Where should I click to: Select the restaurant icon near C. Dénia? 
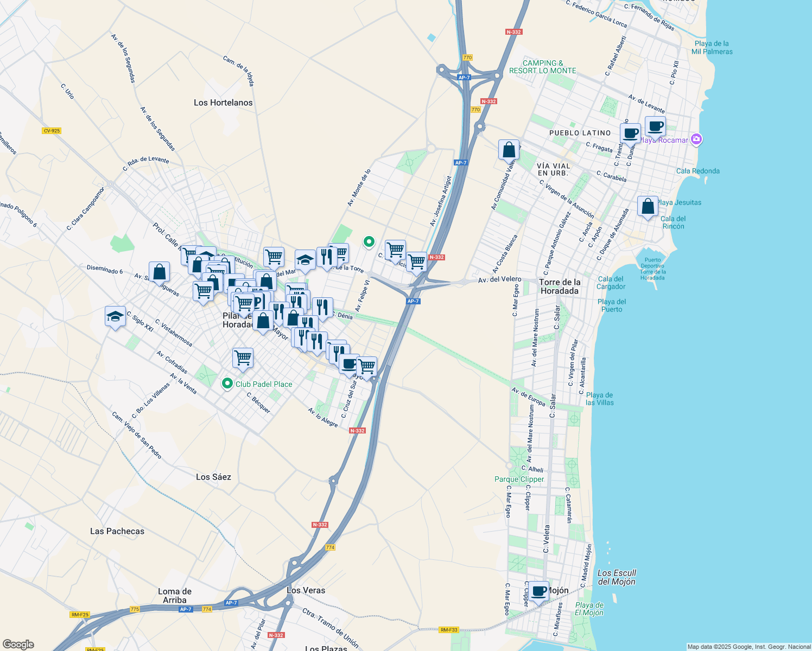[x=321, y=307]
